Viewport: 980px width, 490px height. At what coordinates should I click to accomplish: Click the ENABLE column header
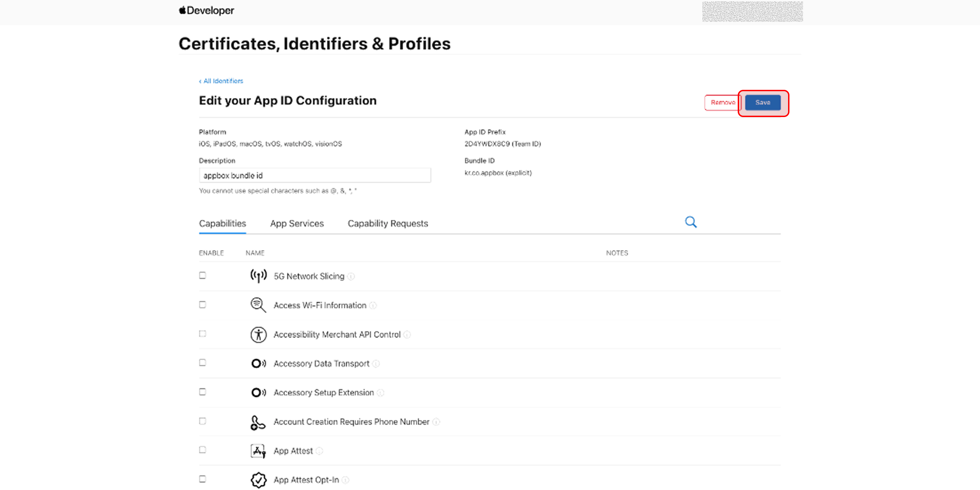point(211,254)
